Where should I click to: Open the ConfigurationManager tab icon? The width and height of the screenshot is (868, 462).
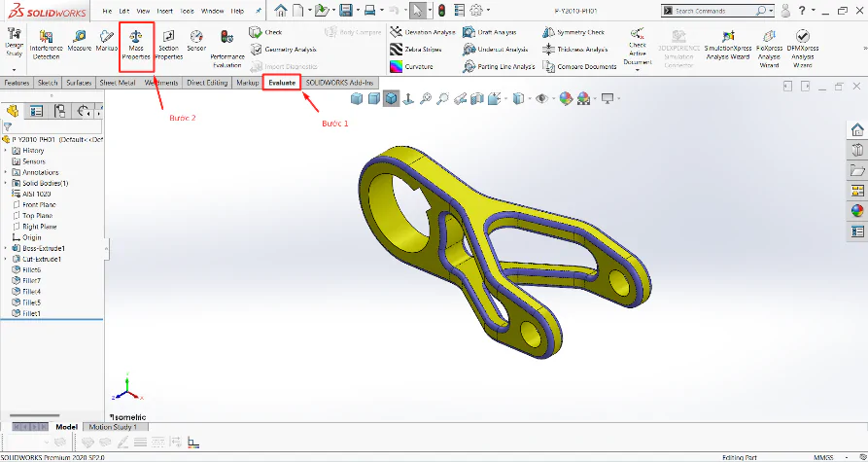click(60, 111)
